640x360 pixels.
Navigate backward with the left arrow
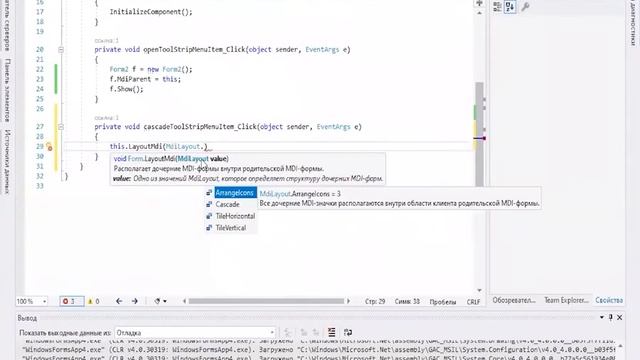pos(119,301)
